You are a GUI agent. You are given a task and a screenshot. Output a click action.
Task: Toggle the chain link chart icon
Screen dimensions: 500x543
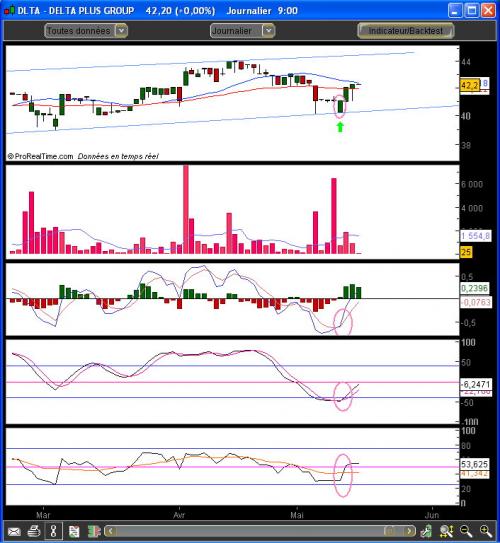[53, 531]
